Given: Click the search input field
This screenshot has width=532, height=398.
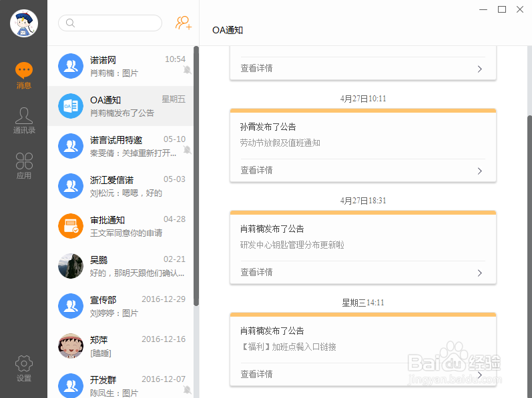Looking at the screenshot, I should pyautogui.click(x=110, y=23).
